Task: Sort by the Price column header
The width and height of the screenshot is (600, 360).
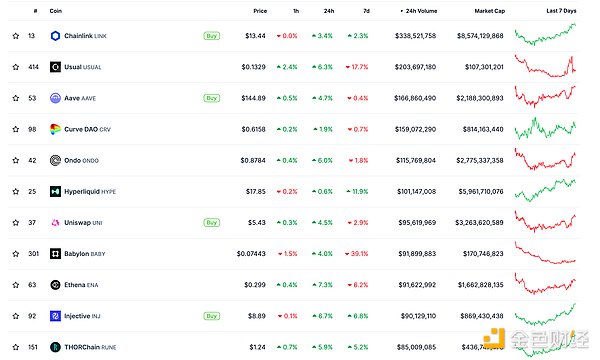Action: point(260,11)
